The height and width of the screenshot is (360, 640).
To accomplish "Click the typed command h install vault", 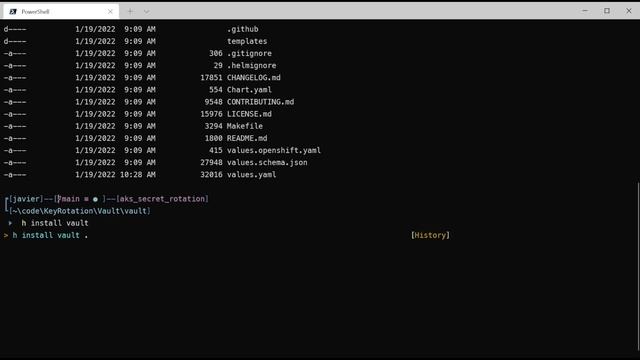I will [x=55, y=223].
